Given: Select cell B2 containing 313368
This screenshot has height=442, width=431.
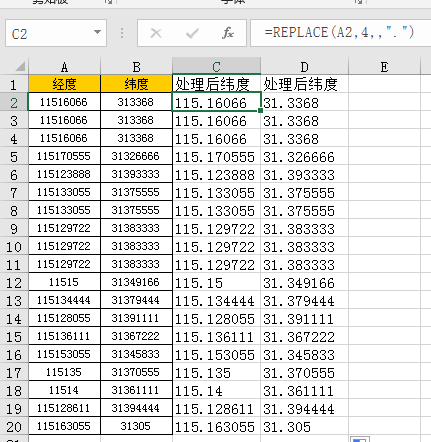Looking at the screenshot, I should (x=136, y=102).
